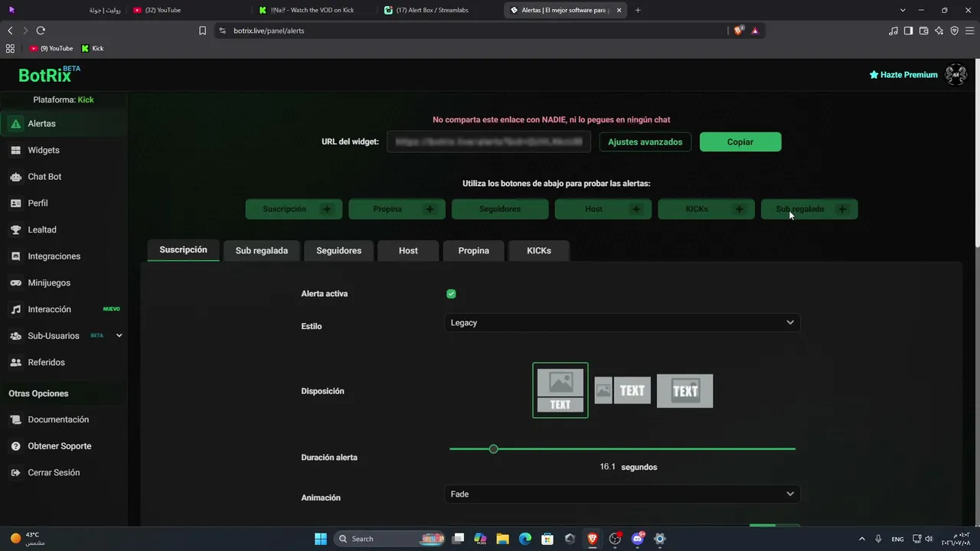This screenshot has width=980, height=551.
Task: Reload the page
Action: (41, 31)
